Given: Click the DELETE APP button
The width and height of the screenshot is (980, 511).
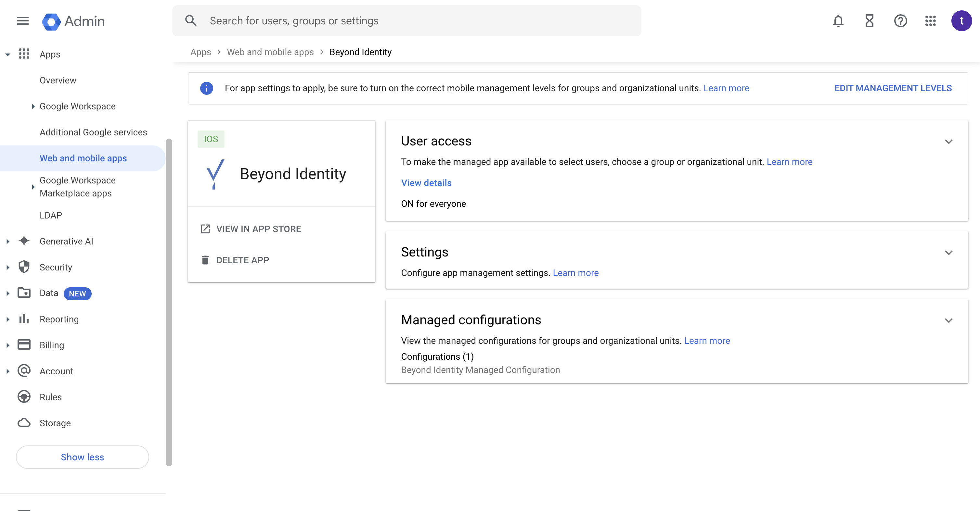Looking at the screenshot, I should point(242,260).
